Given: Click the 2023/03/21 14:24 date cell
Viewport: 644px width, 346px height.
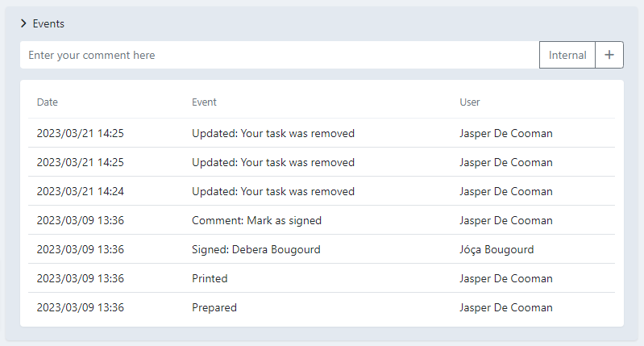Looking at the screenshot, I should [x=80, y=191].
